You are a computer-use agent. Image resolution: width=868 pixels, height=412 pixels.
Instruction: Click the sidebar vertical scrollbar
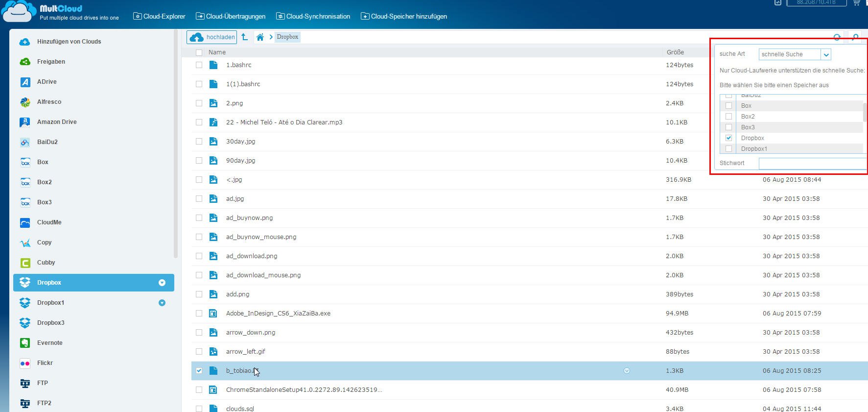coord(176,143)
